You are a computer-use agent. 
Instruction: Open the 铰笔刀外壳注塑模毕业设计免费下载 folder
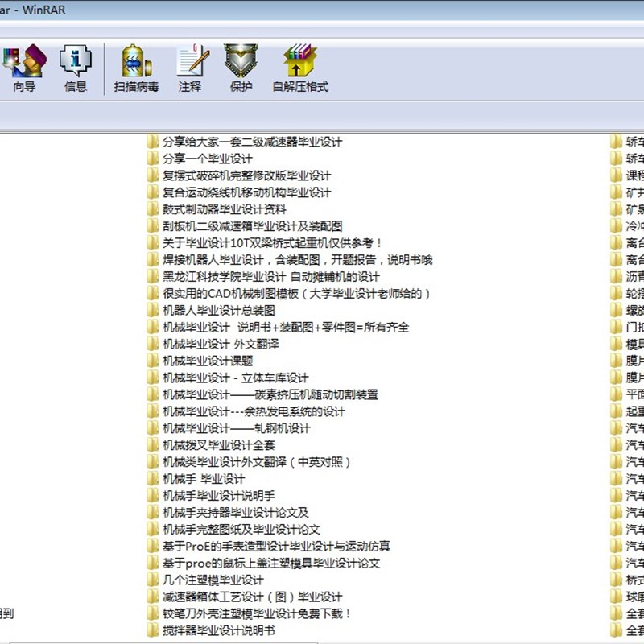pyautogui.click(x=258, y=614)
